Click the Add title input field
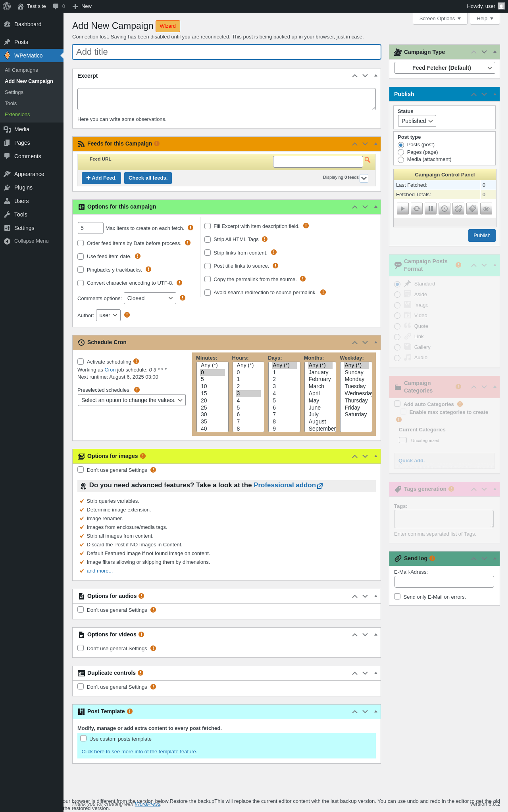 click(227, 52)
